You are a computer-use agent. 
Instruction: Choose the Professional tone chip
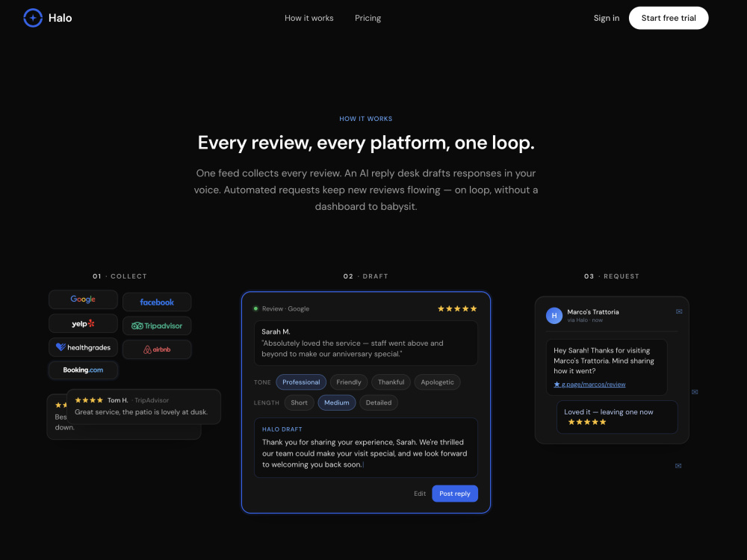301,382
